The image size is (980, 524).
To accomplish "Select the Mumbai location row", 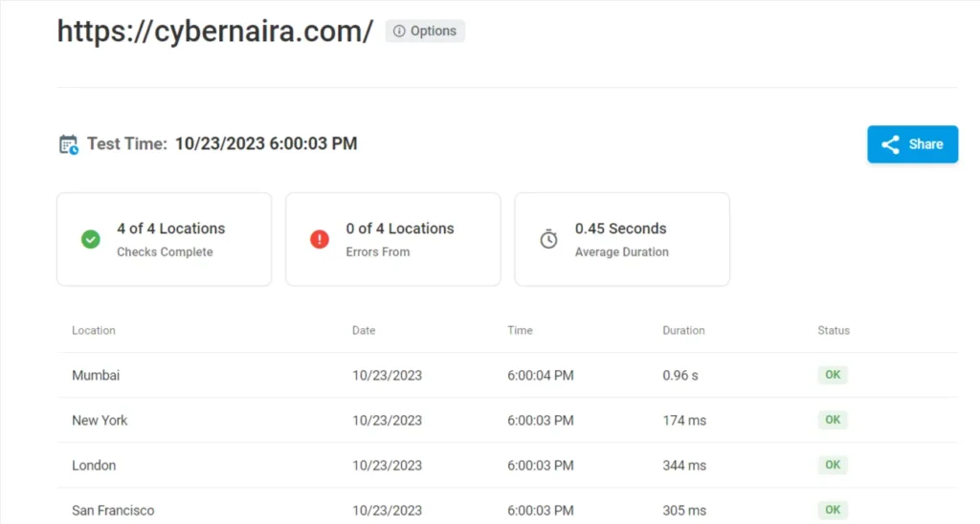I will coord(507,375).
